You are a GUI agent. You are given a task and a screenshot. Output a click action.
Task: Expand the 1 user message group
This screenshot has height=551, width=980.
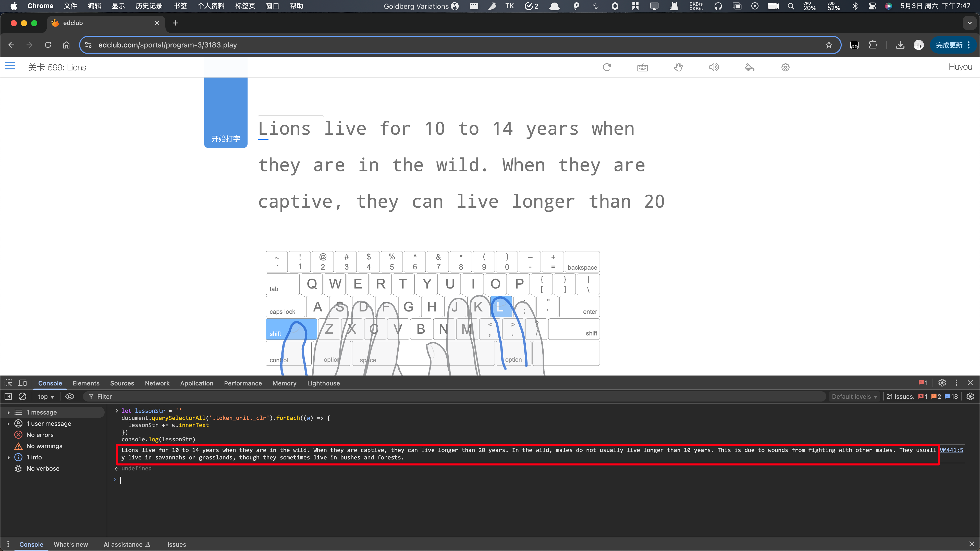[8, 424]
